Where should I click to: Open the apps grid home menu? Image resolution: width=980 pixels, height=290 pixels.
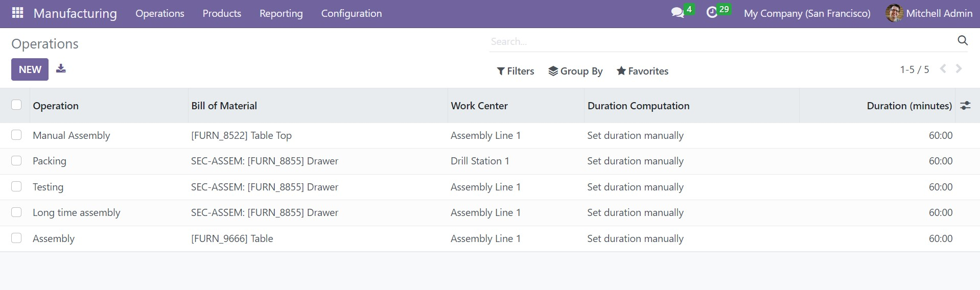[x=17, y=13]
